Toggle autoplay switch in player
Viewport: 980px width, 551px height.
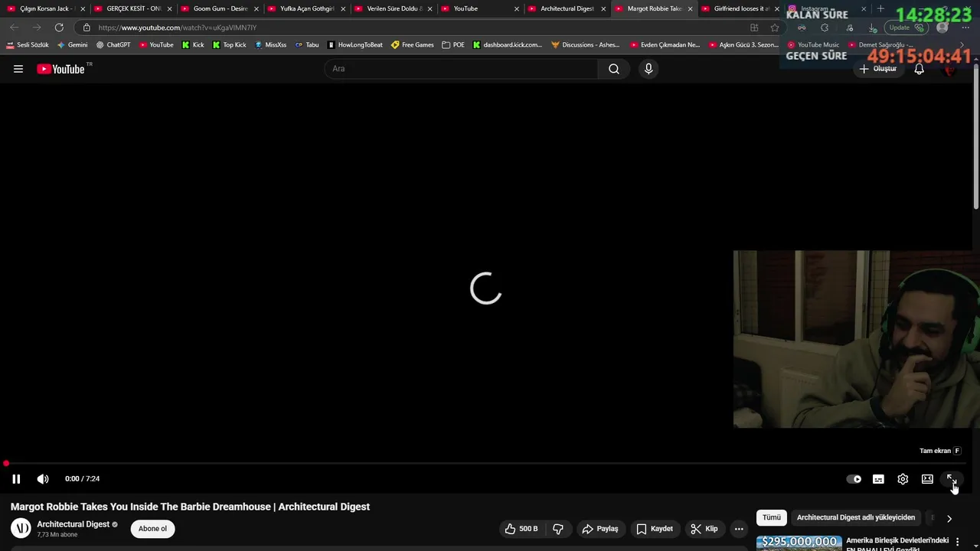(x=854, y=479)
